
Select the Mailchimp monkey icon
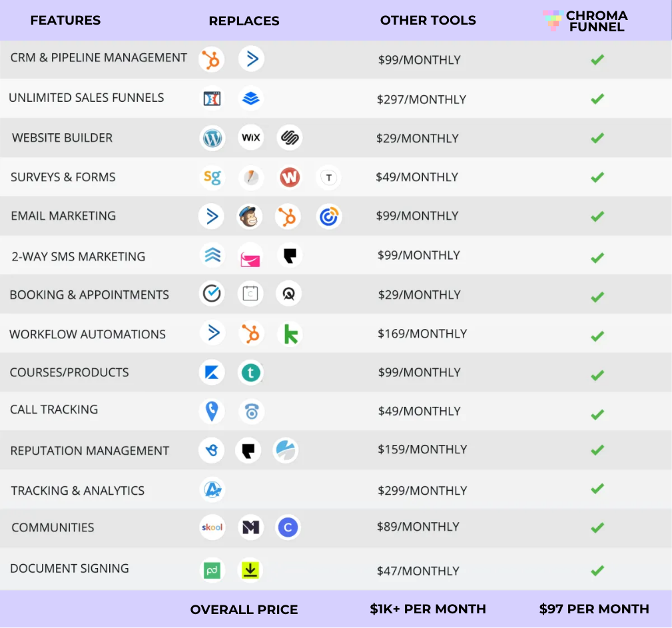pos(250,216)
